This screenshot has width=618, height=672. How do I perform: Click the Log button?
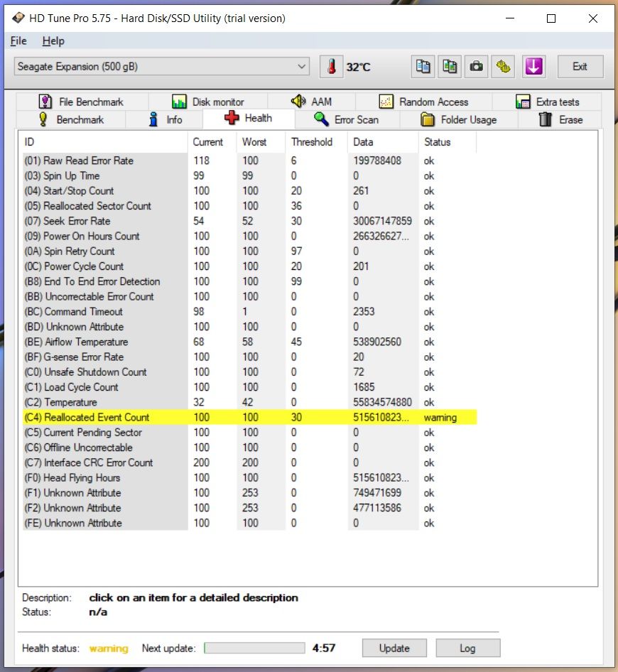[467, 648]
